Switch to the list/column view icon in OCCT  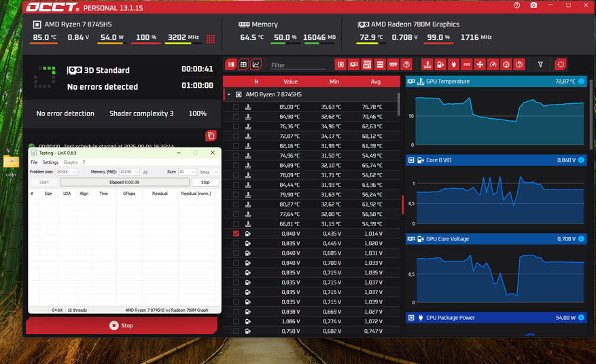pos(231,65)
